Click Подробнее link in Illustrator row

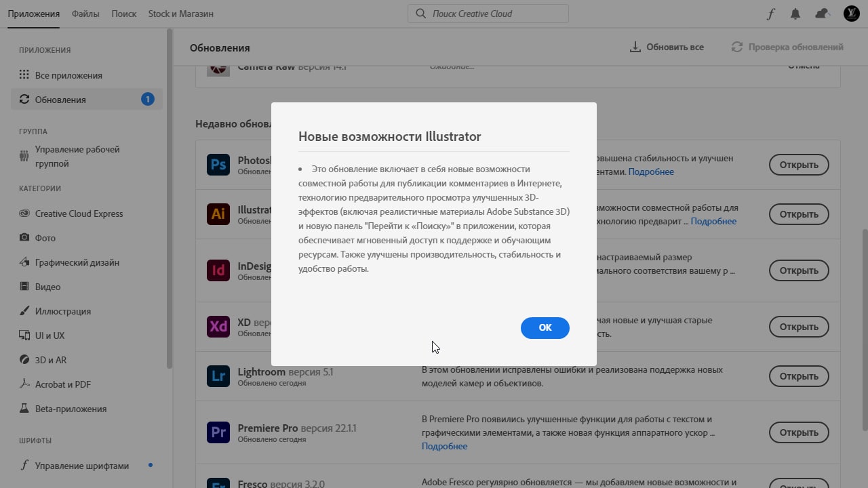click(713, 222)
